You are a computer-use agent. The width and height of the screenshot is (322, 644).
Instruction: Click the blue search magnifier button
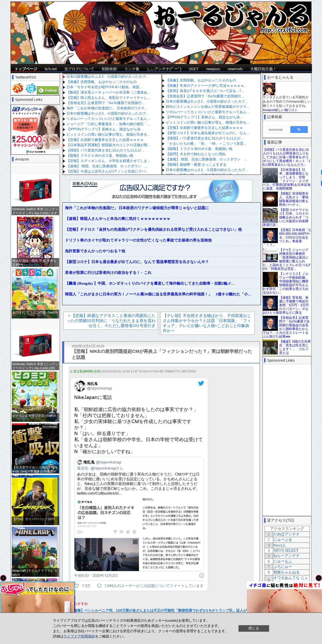point(299,129)
